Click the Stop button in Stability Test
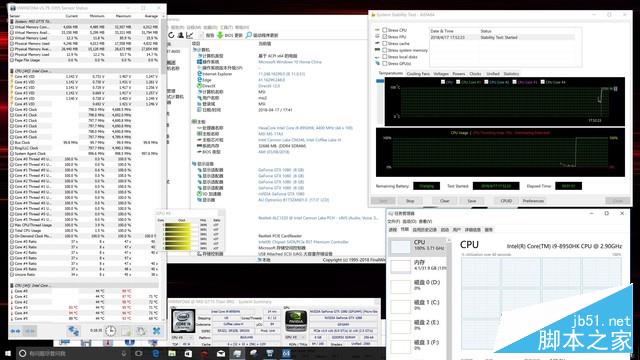 tap(410, 201)
